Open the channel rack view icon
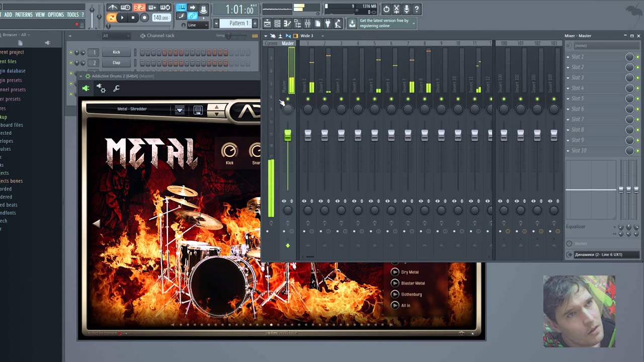 [277, 24]
